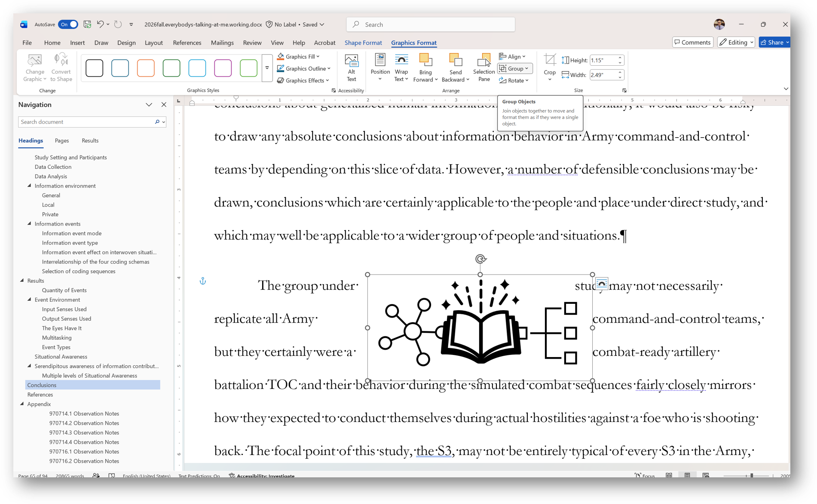Image resolution: width=817 pixels, height=504 pixels.
Task: Click the object anchor icon in margin
Action: pos(203,281)
